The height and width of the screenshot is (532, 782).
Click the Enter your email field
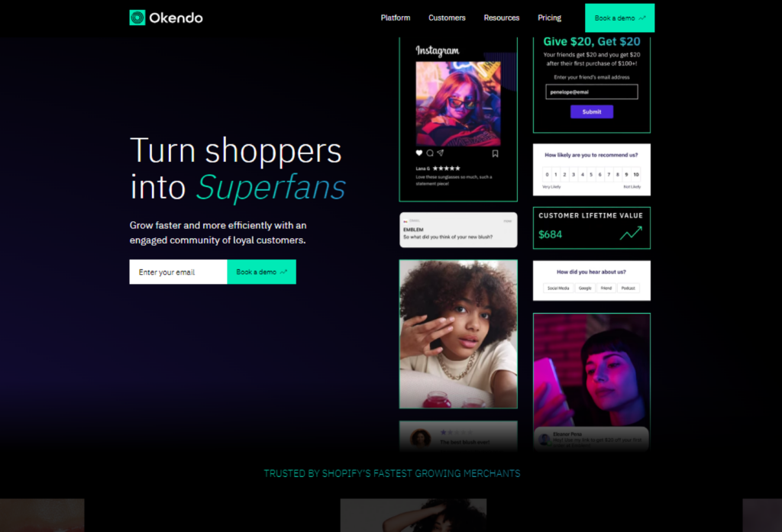point(178,272)
